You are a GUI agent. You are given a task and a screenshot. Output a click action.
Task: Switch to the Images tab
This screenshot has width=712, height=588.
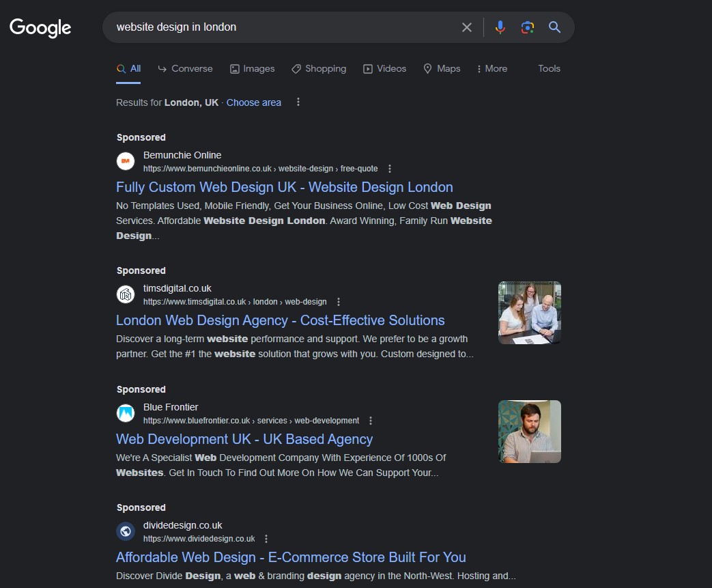[253, 68]
